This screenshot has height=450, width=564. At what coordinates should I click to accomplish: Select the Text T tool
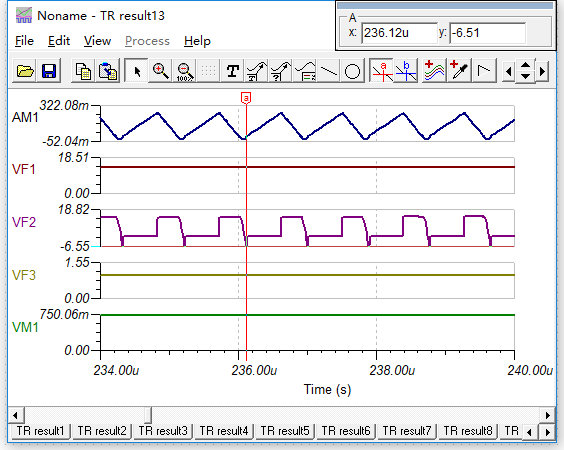[x=233, y=71]
